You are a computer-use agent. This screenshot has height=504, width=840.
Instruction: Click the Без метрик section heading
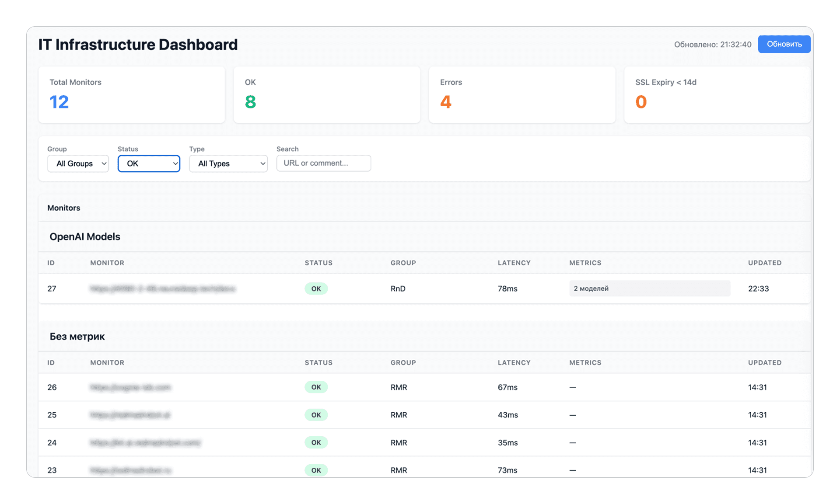point(77,336)
